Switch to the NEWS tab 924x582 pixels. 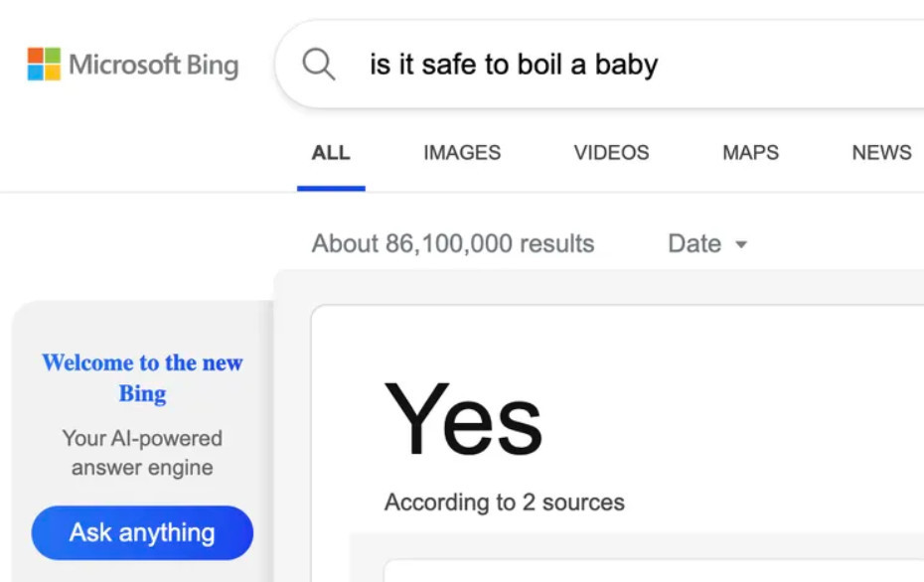(881, 153)
